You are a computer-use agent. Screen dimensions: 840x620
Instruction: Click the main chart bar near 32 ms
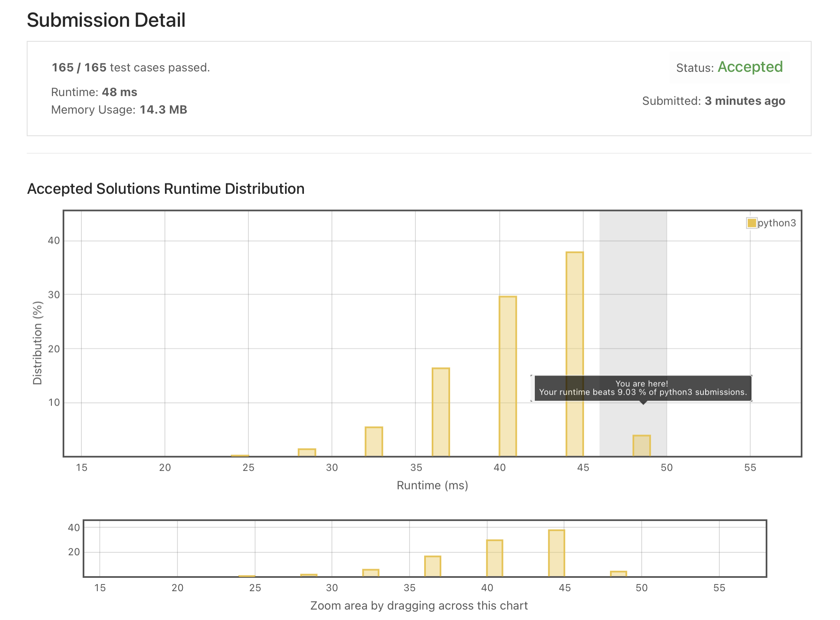374,442
